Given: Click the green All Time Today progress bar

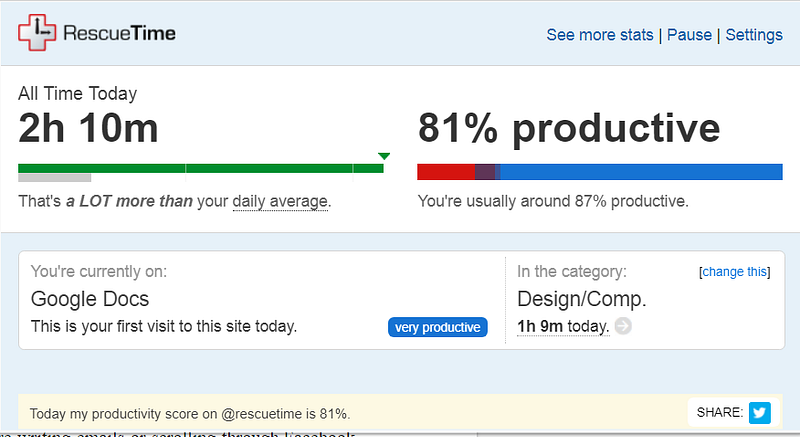Looking at the screenshot, I should coord(200,168).
